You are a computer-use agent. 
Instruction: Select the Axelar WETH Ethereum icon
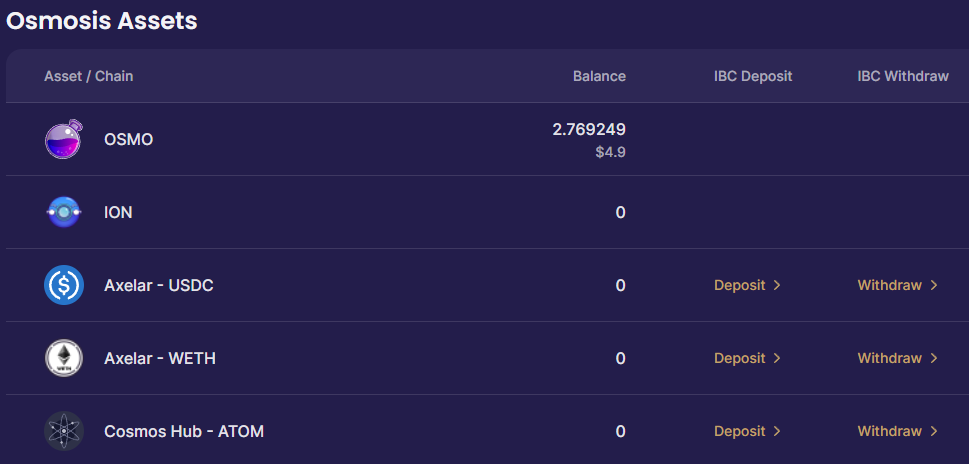coord(64,358)
